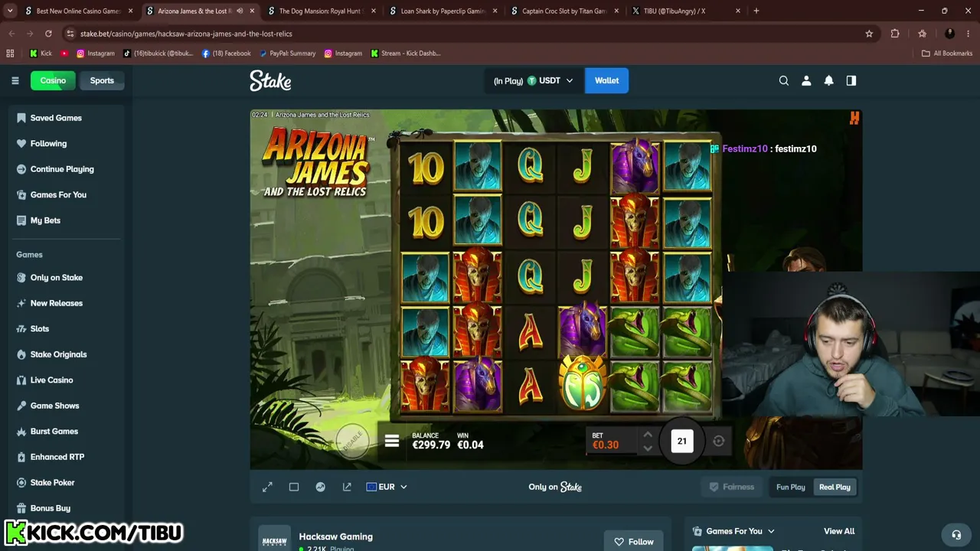Start autoplay with the circular arrows icon
Image resolution: width=980 pixels, height=551 pixels.
718,441
